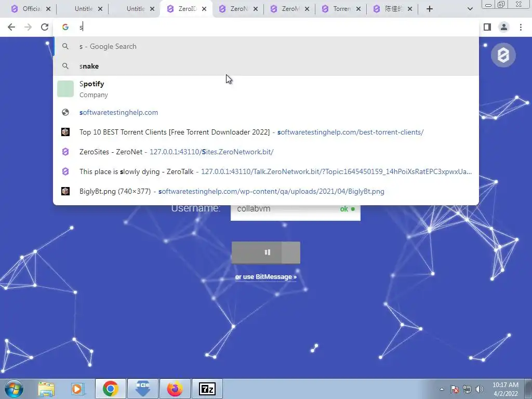This screenshot has height=399, width=532.
Task: Click the gray pause button on the page
Action: coord(265,252)
